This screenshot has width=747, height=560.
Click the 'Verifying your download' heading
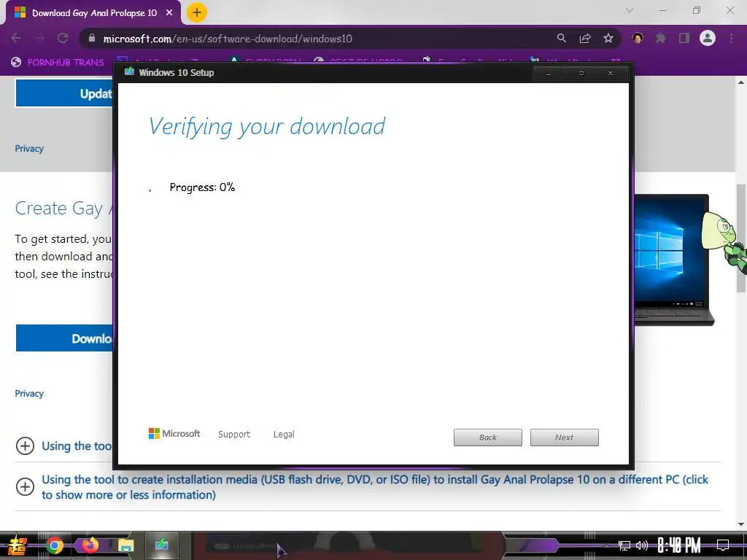pos(266,127)
